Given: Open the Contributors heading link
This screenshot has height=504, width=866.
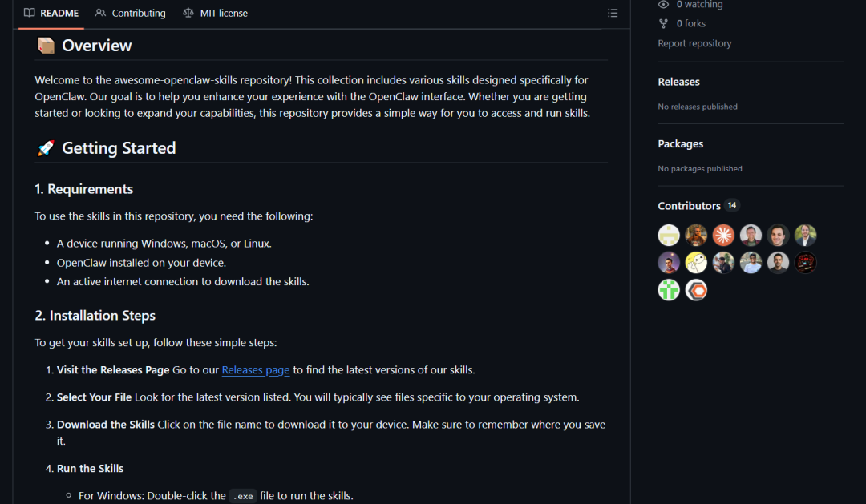Looking at the screenshot, I should (689, 206).
